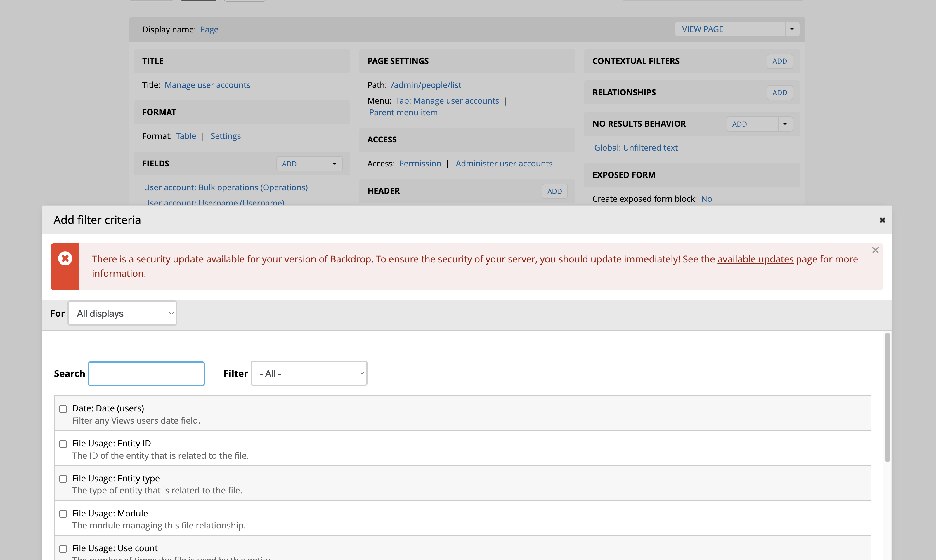Viewport: 936px width, 560px height.
Task: Open the Filter '- All -' selector
Action: [x=308, y=373]
